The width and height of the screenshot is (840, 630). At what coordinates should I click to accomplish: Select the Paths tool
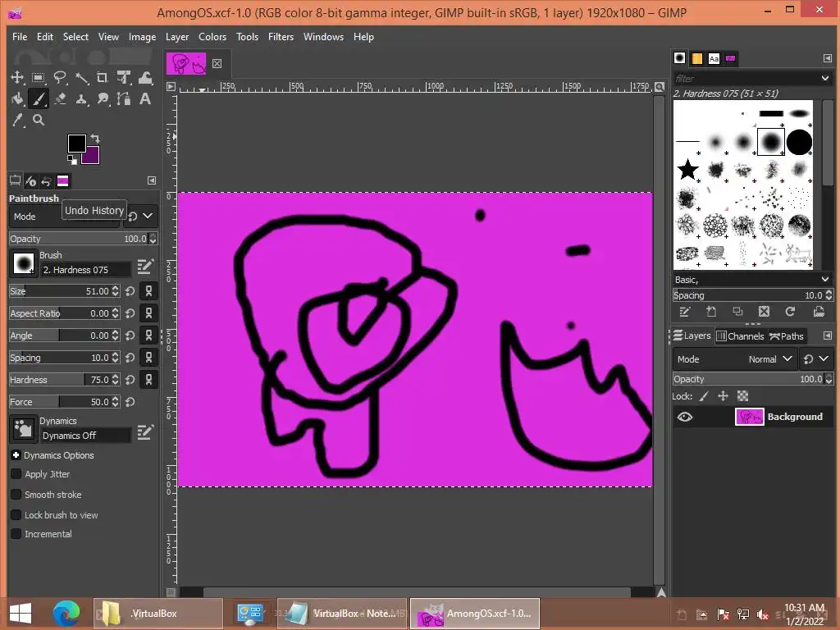[x=124, y=99]
